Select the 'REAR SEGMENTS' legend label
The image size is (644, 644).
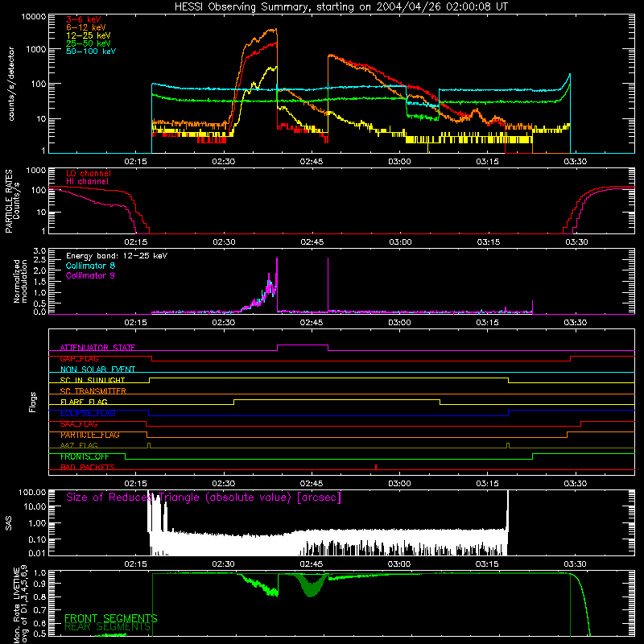(x=108, y=627)
